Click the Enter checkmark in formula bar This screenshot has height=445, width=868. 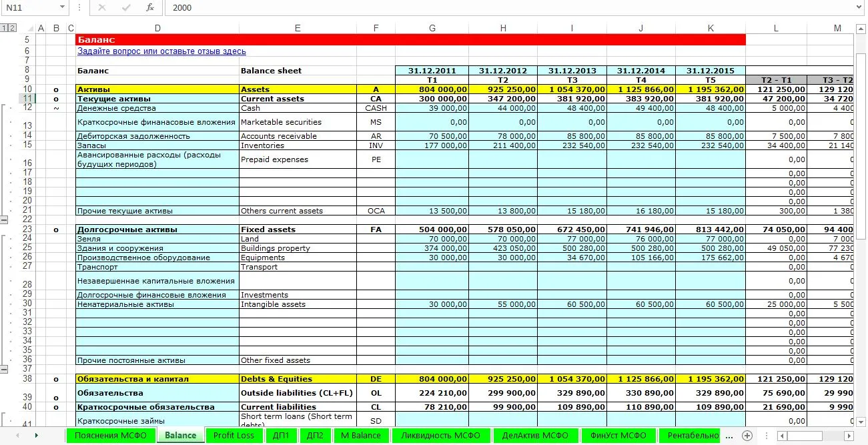pos(125,7)
